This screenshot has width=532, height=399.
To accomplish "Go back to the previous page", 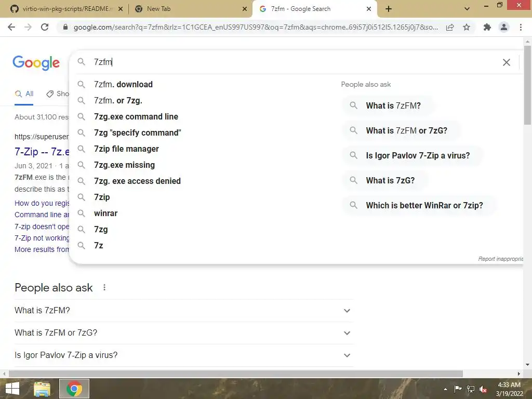I will coord(11,27).
